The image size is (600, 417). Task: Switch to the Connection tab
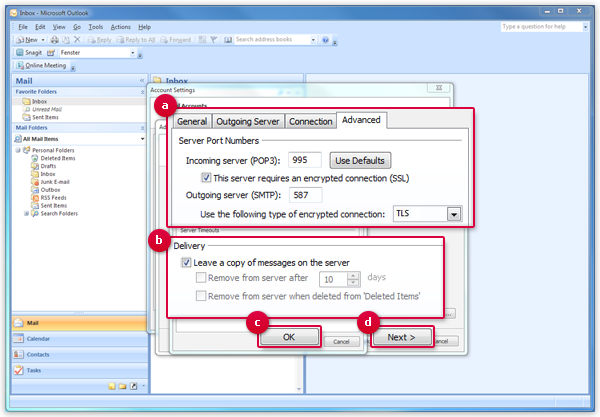tap(310, 121)
